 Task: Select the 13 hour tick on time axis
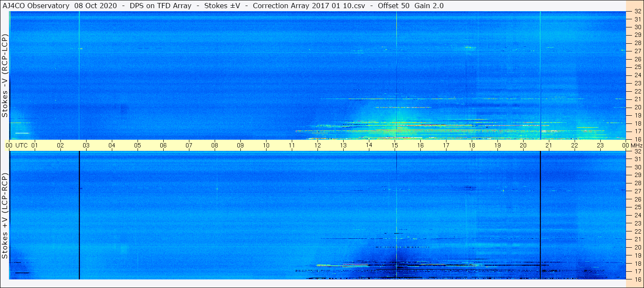(343, 145)
